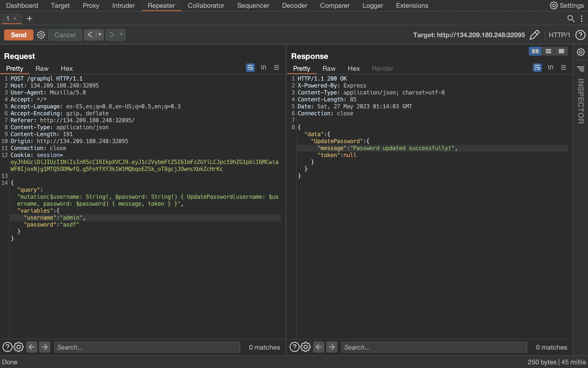
Task: Select Raw view in Request panel
Action: [x=42, y=68]
